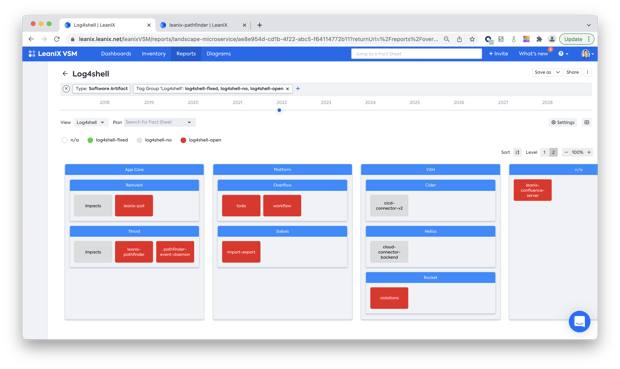Click the blue timeline marker at 2022
620x369 pixels.
(279, 110)
